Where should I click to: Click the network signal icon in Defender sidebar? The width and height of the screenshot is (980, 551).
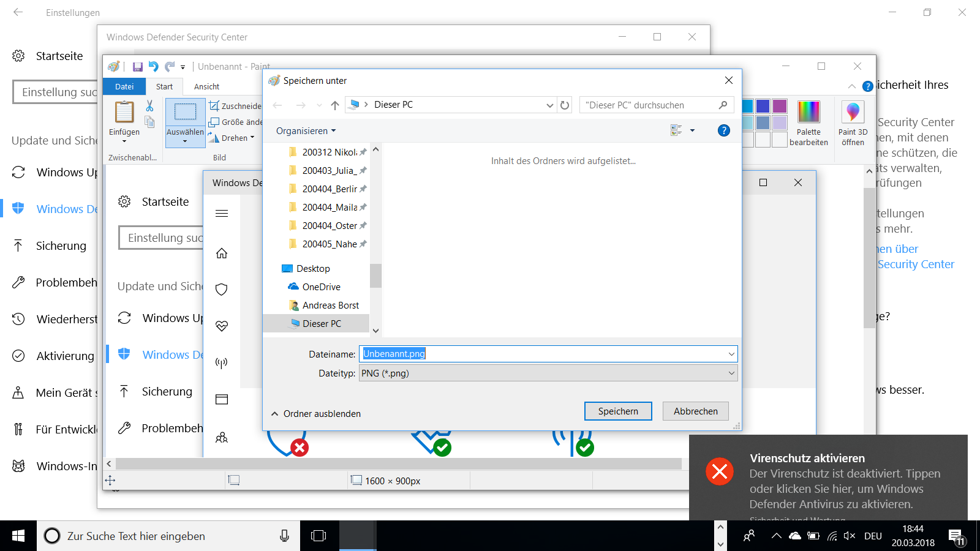point(222,363)
